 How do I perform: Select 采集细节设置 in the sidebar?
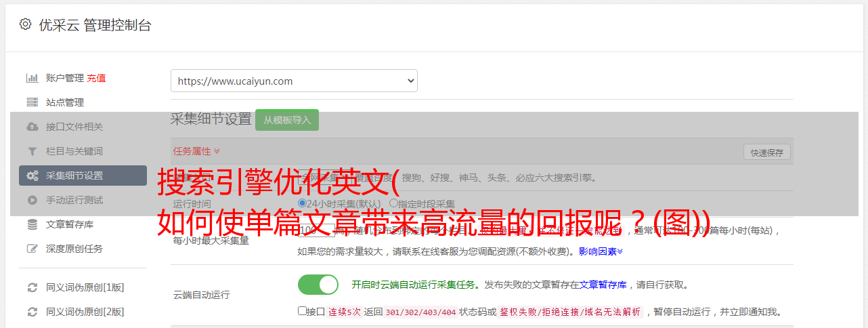tap(83, 176)
